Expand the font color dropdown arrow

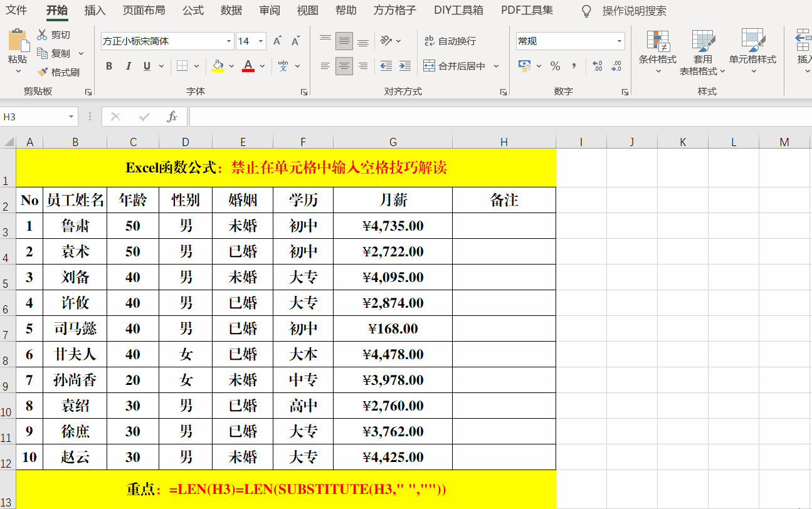coord(262,66)
